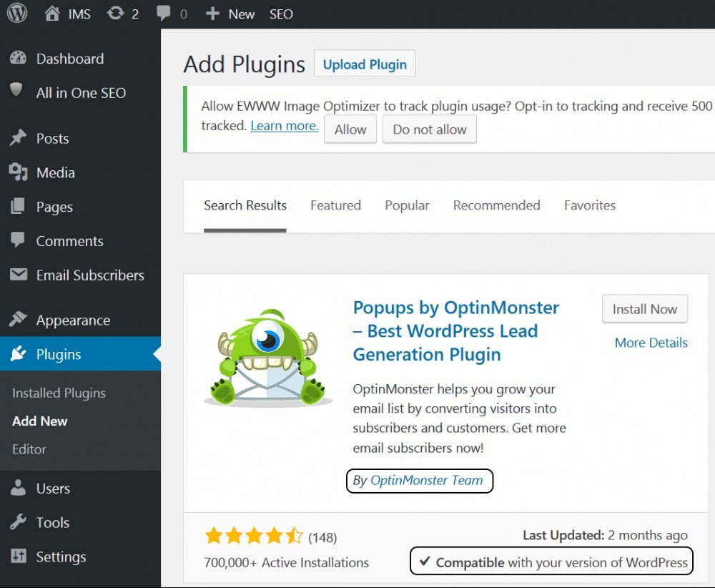715x588 pixels.
Task: Click the Plugins plug icon
Action: (19, 353)
